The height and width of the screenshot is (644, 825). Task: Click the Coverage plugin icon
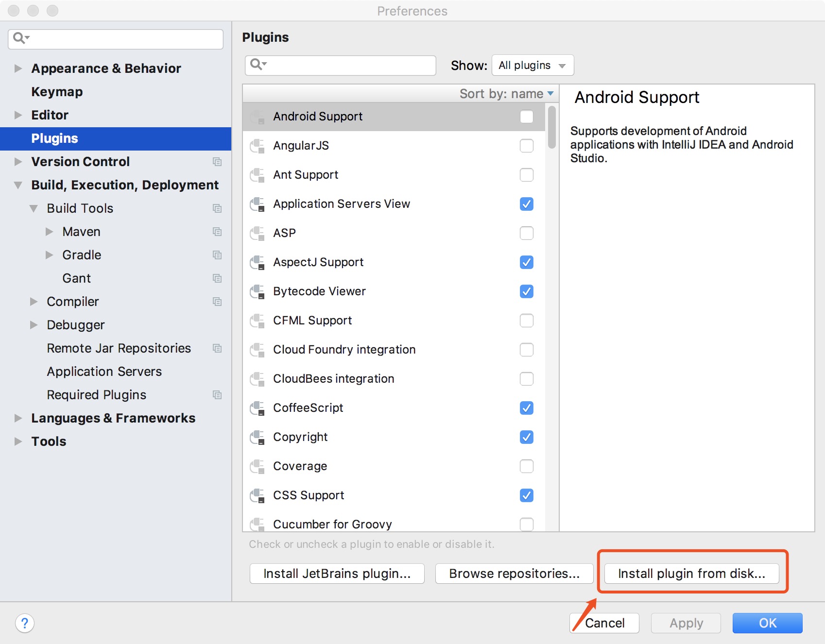pos(257,466)
